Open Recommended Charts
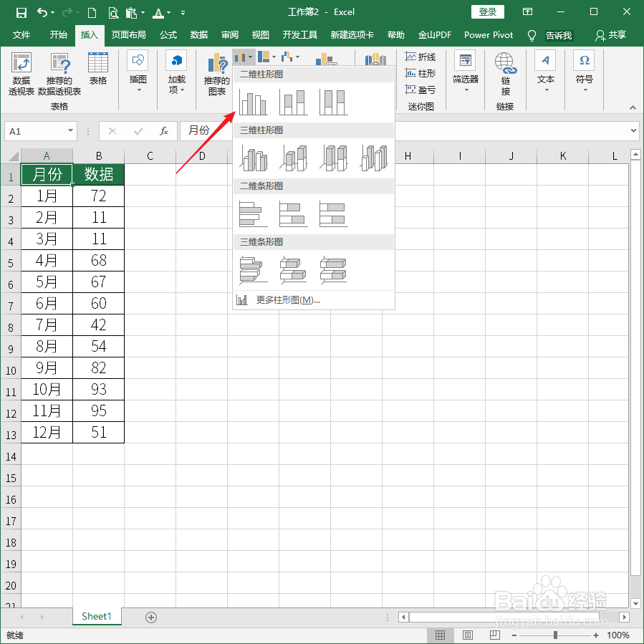Viewport: 644px width, 644px height. tap(216, 74)
